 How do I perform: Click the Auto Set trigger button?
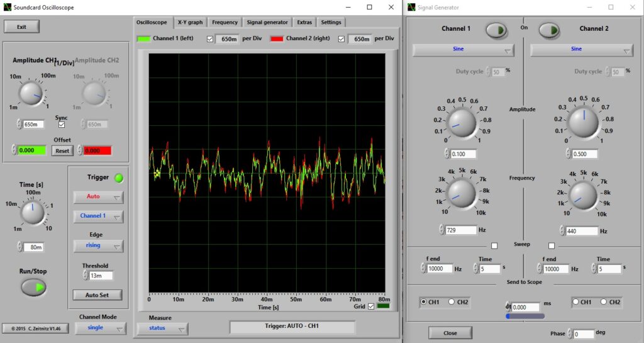[97, 295]
